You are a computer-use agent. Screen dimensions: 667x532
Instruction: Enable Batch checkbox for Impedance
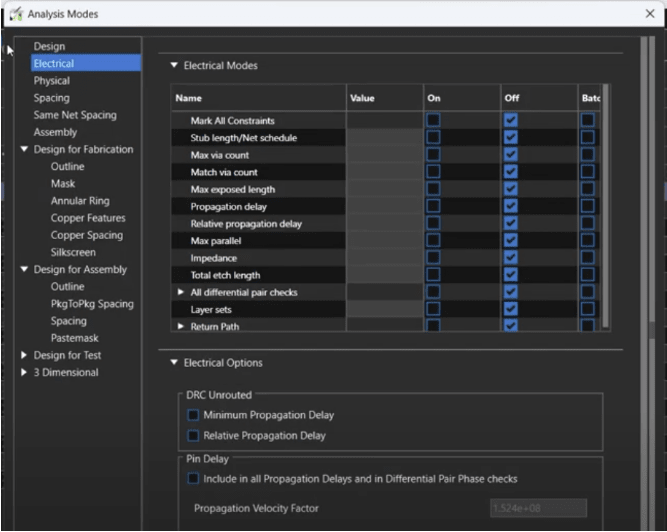588,258
